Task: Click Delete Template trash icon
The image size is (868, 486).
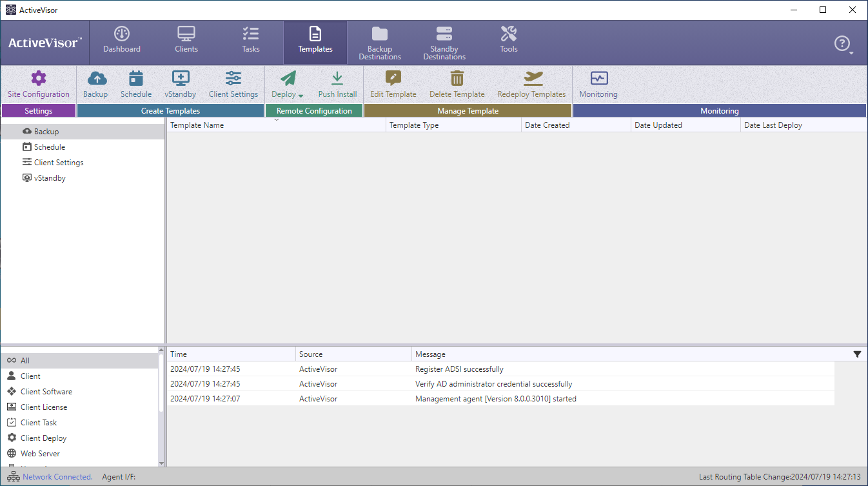Action: coord(457,79)
